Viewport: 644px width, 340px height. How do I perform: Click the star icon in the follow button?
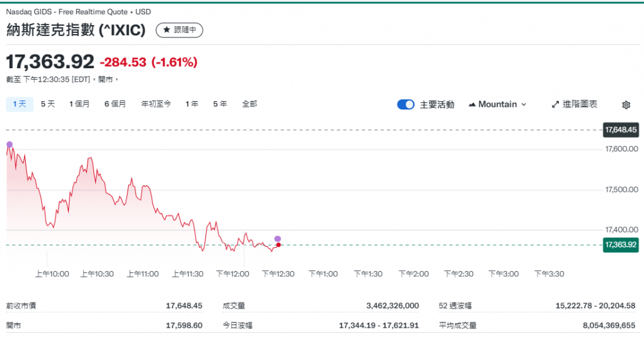coord(166,30)
